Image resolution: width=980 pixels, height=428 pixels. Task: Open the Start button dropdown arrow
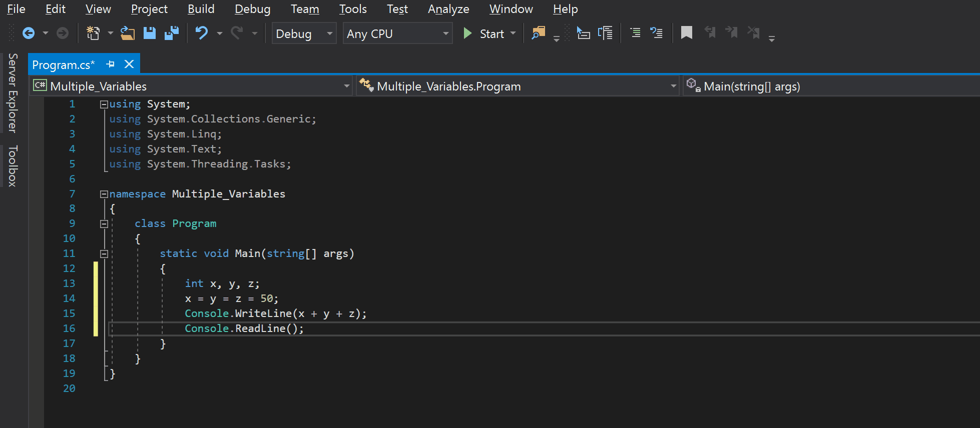[513, 33]
